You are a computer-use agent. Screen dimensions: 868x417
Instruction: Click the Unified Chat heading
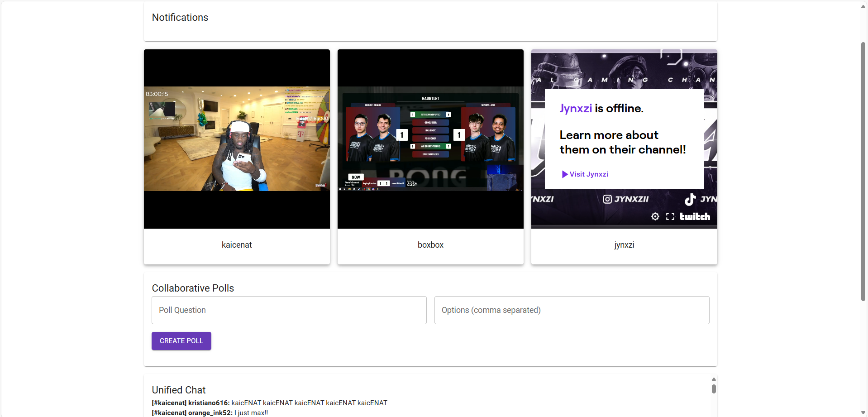coord(179,390)
